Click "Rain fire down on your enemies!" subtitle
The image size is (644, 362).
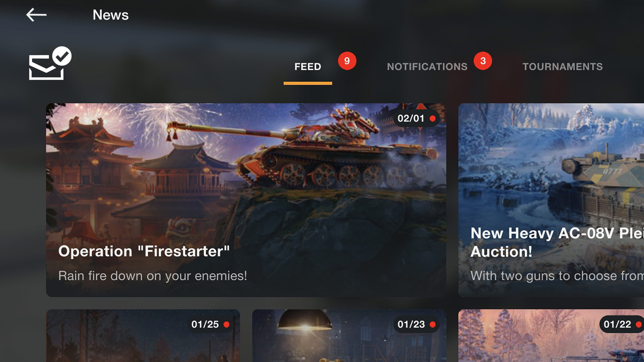click(153, 276)
